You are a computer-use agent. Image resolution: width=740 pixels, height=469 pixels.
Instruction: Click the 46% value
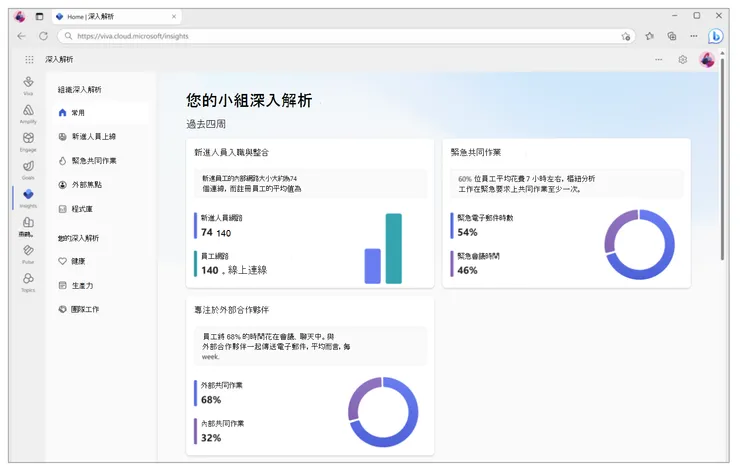tap(467, 270)
